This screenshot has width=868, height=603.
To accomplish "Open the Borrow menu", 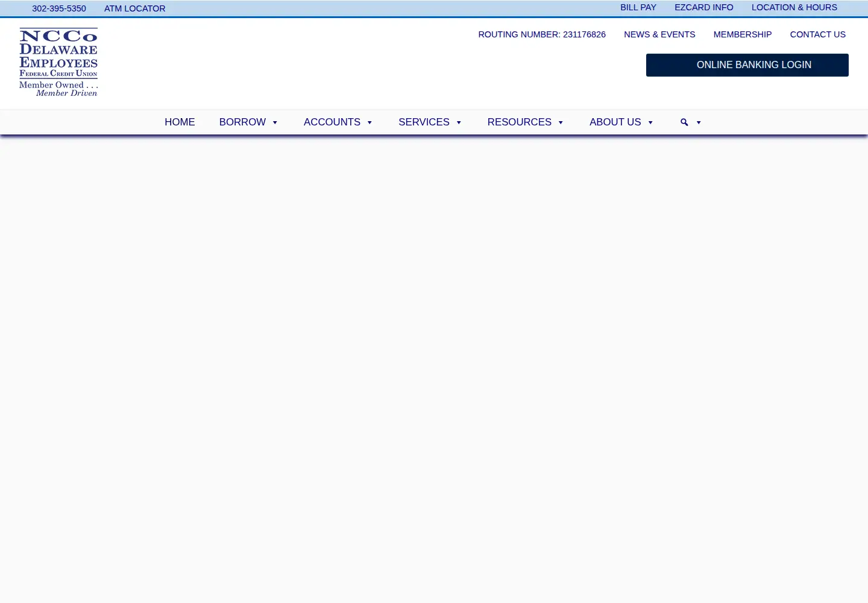I will [x=242, y=122].
